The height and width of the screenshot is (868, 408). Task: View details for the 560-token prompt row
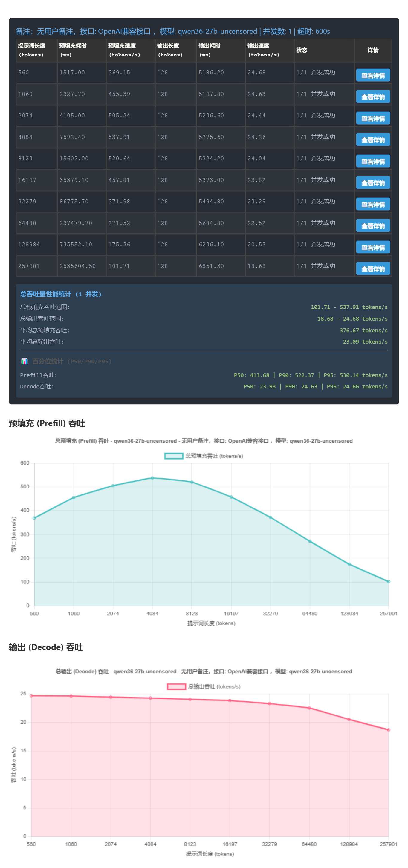pos(373,75)
